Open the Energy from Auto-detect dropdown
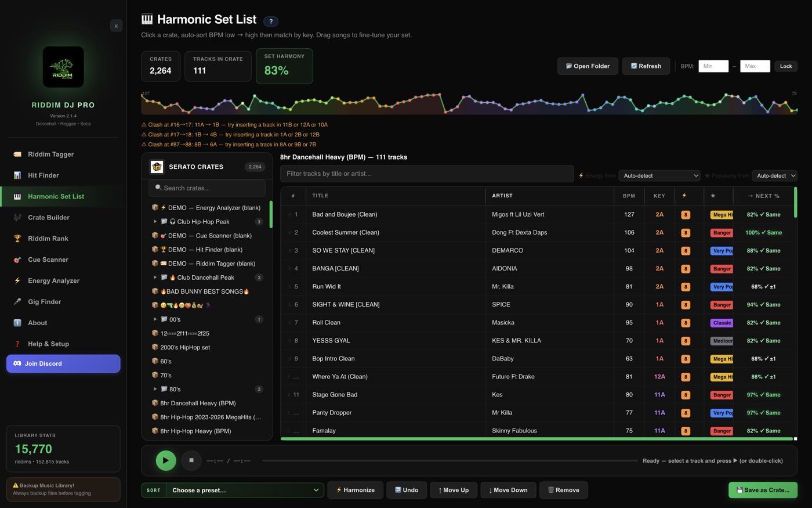The height and width of the screenshot is (508, 812). [659, 175]
